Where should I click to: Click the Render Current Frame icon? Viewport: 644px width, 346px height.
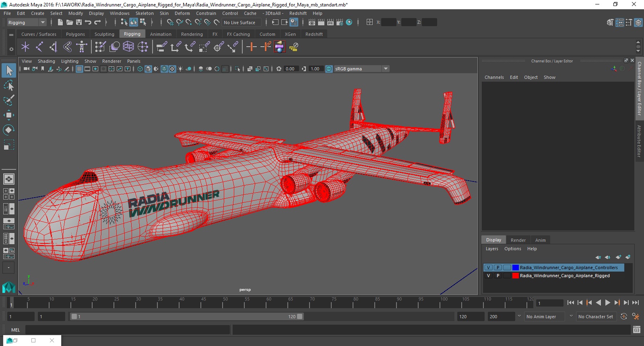tap(321, 23)
